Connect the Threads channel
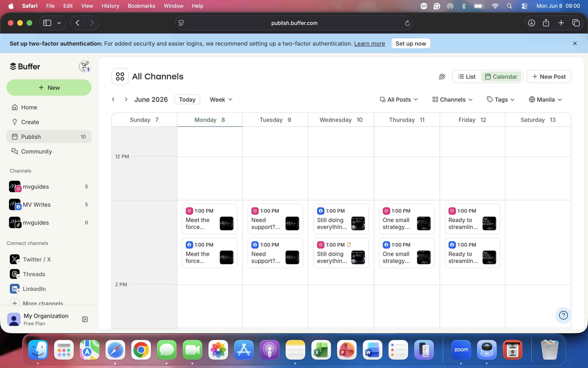Viewport: 588px width, 368px height. click(x=49, y=274)
